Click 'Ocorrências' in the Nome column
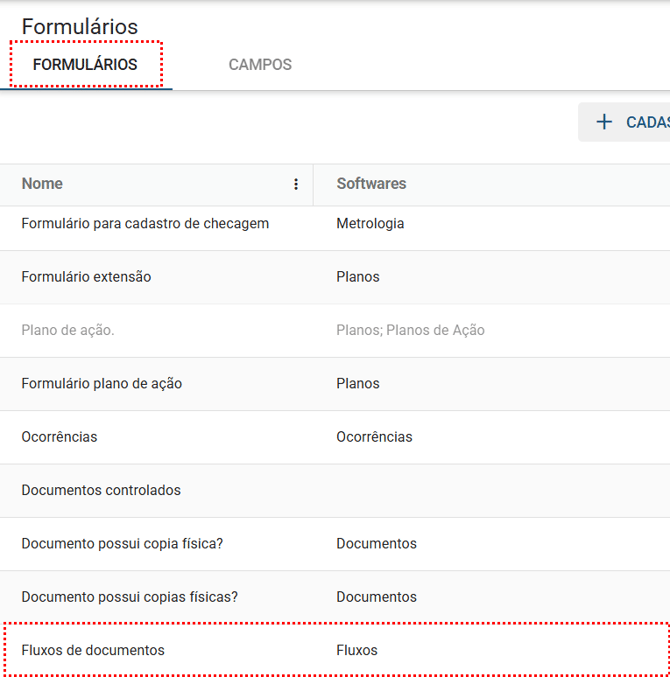Viewport: 670px width, 677px height. (x=59, y=437)
